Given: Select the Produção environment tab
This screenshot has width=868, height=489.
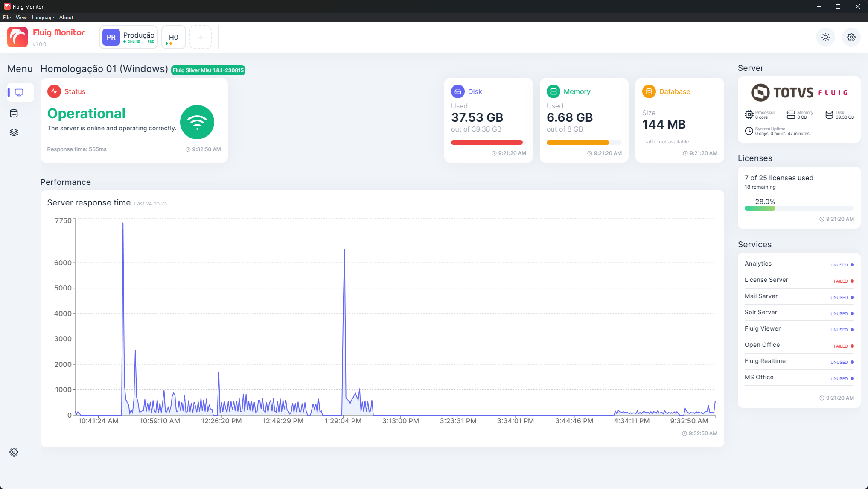Looking at the screenshot, I should pos(128,37).
